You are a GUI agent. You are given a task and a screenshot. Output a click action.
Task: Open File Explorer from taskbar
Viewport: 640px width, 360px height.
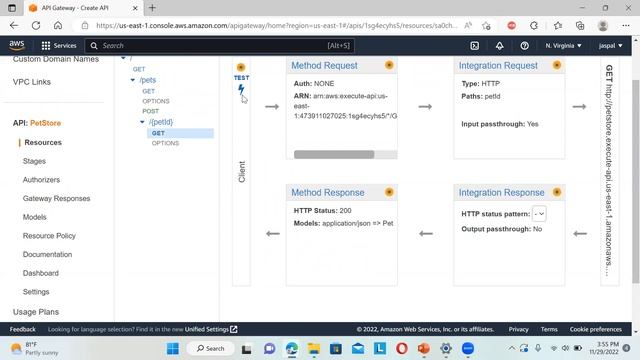click(313, 349)
